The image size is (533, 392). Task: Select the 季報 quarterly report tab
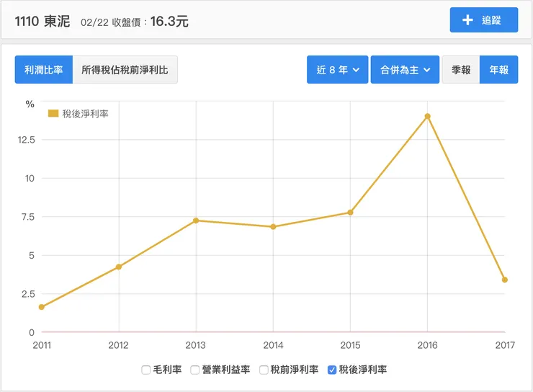coord(461,70)
